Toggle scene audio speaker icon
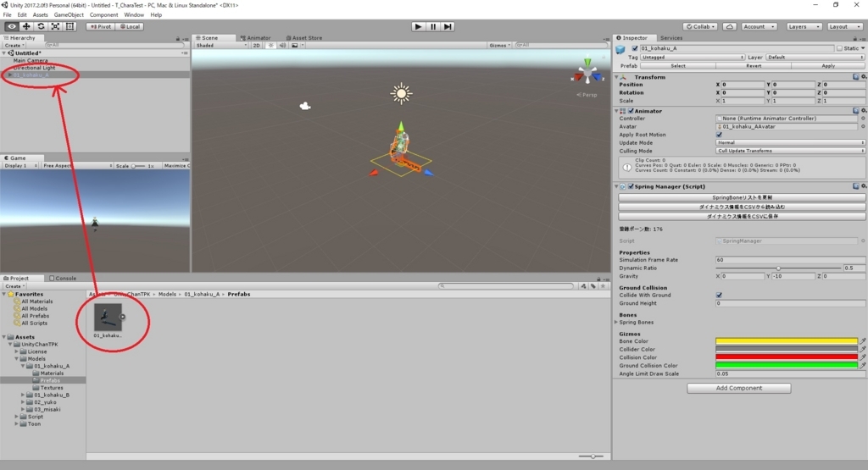Viewport: 868px width, 470px height. coord(282,46)
